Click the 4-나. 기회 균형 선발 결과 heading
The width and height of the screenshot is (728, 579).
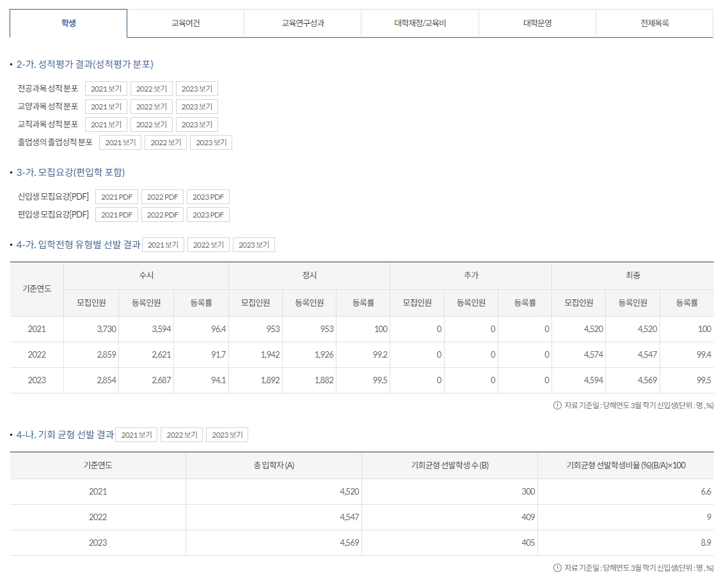[65, 434]
